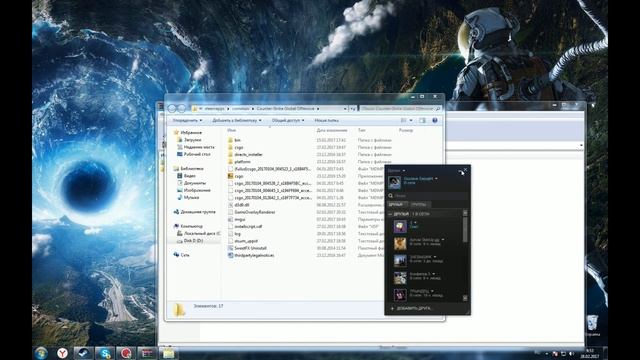Image resolution: width=640 pixels, height=360 pixels.
Task: Open the Друзья menu dropdown in Steam
Action: pyautogui.click(x=396, y=171)
